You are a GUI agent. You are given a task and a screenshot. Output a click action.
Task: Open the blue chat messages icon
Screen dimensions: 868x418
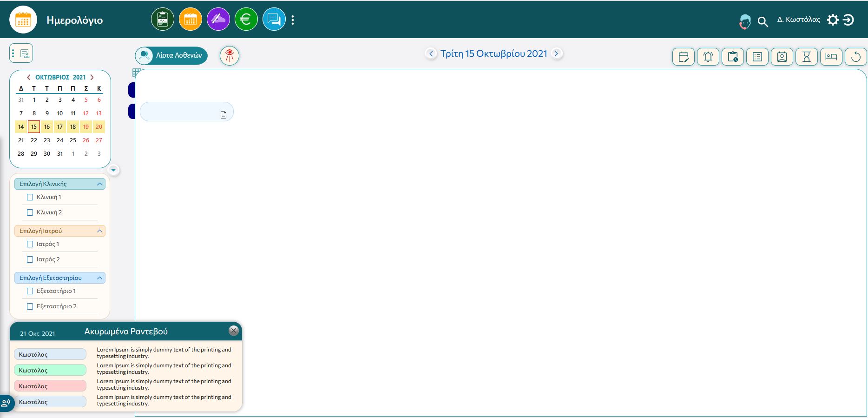point(274,20)
